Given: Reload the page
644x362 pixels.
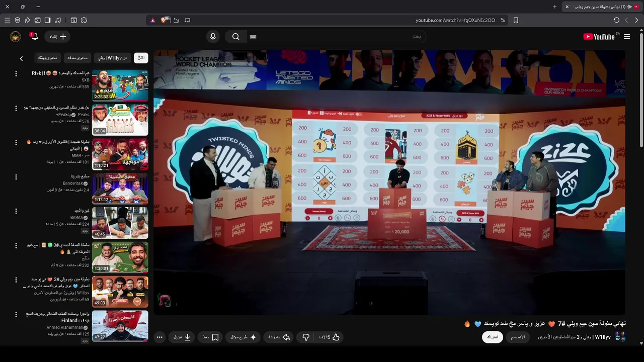Looking at the screenshot, I should (x=616, y=20).
